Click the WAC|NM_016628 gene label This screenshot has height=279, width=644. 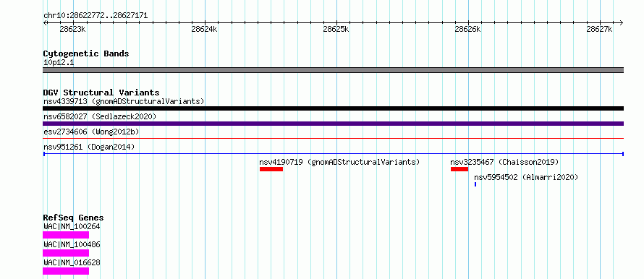[x=72, y=262]
